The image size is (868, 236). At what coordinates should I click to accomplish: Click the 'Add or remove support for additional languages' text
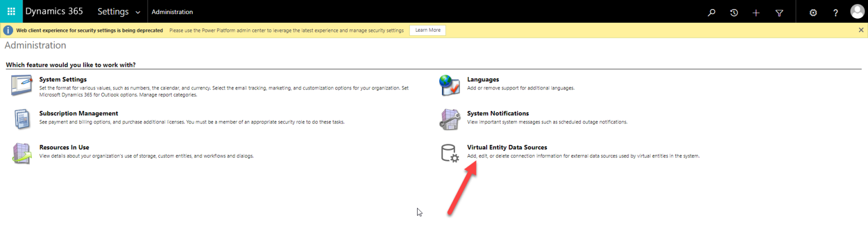coord(520,88)
